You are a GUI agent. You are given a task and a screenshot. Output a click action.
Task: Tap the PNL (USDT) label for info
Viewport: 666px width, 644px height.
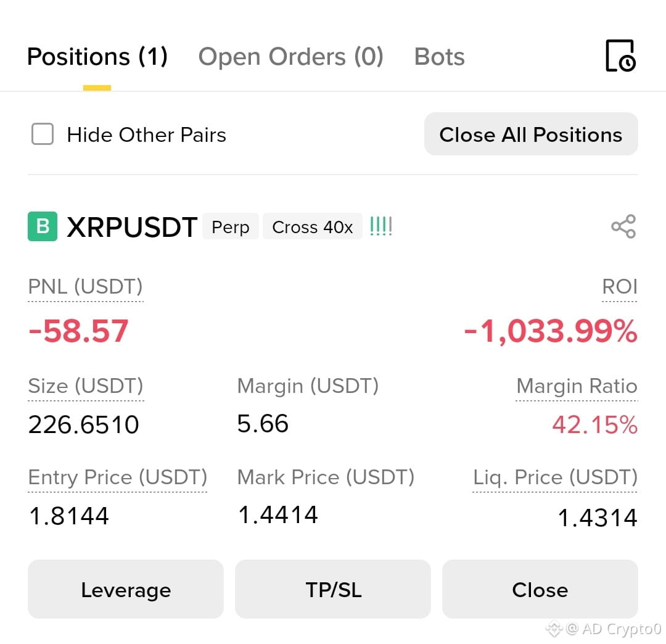pyautogui.click(x=85, y=287)
